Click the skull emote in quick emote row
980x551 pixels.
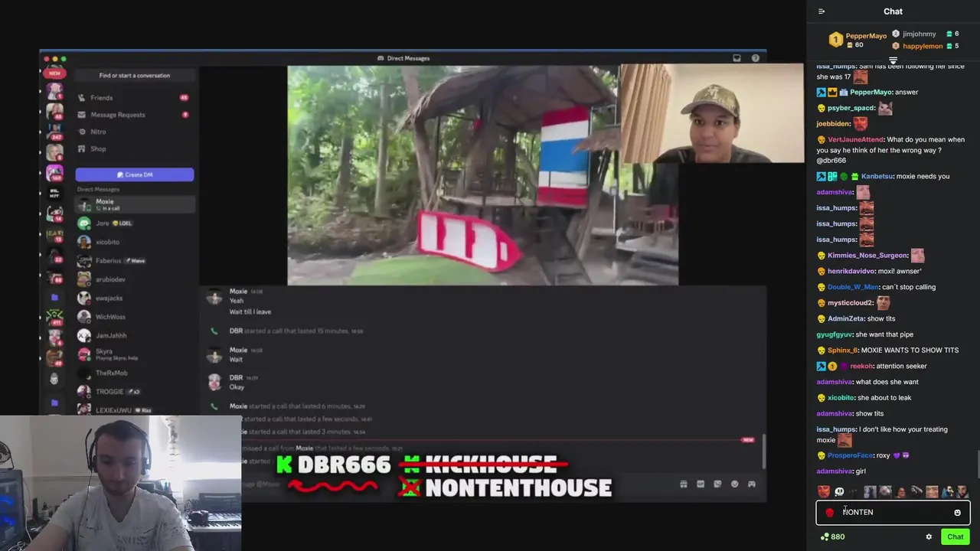[x=839, y=492]
